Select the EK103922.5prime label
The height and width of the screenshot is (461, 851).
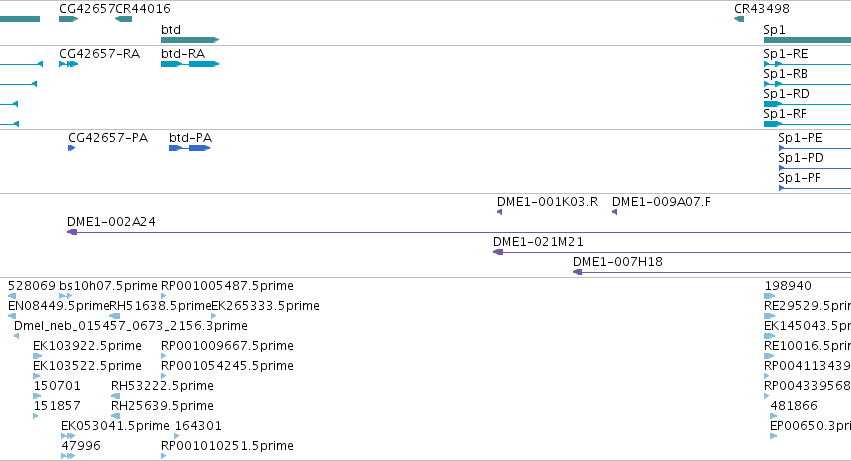pyautogui.click(x=87, y=346)
